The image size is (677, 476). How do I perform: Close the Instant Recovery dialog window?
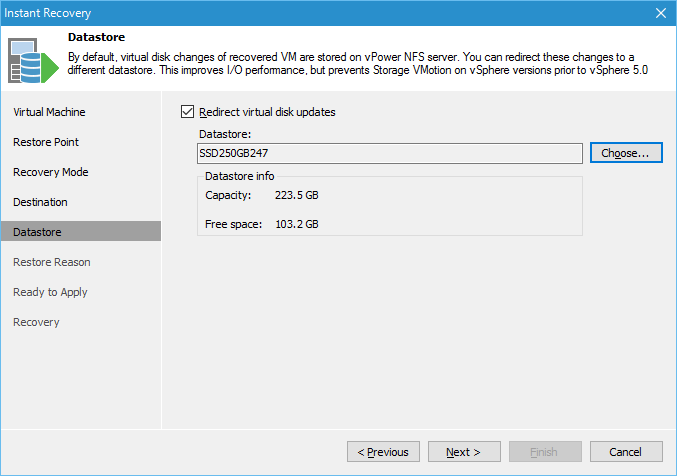point(661,13)
